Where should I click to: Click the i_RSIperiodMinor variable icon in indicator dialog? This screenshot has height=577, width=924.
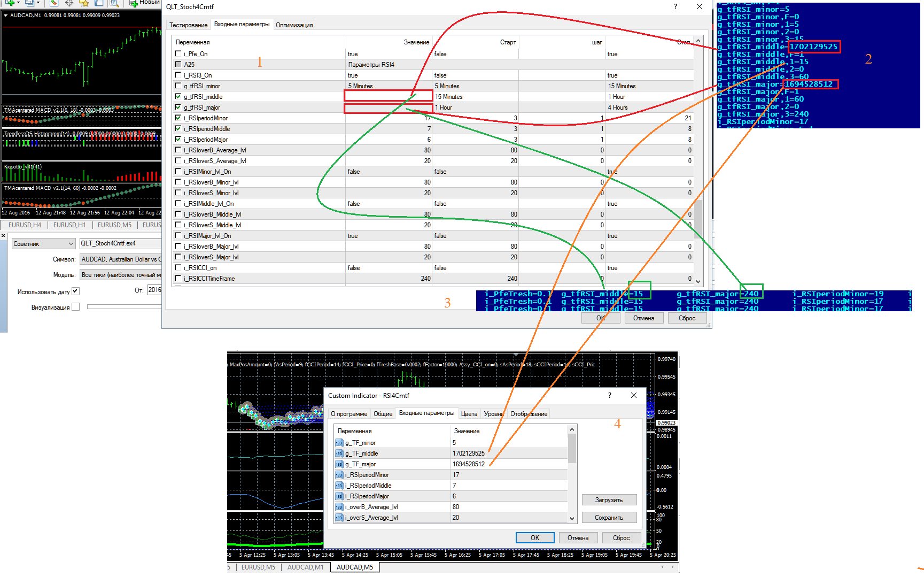point(339,475)
